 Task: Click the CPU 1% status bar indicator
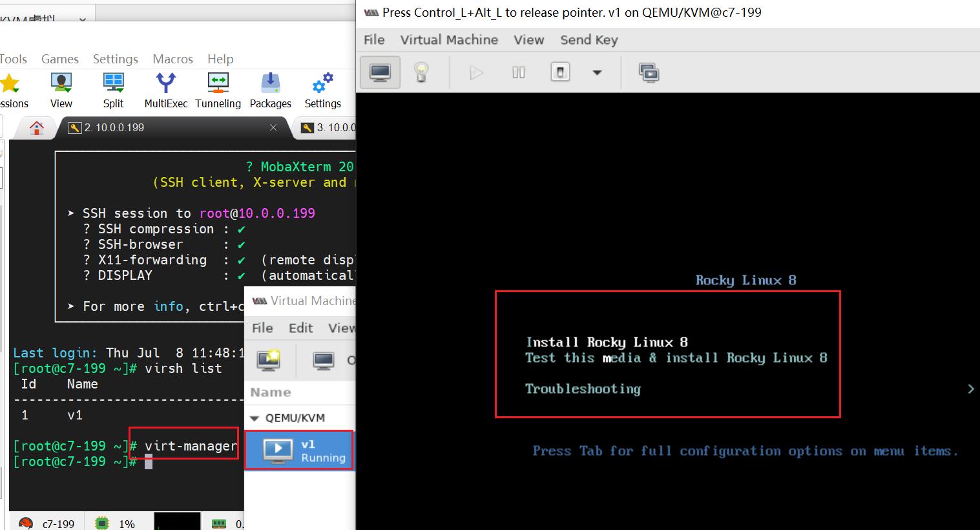click(115, 524)
